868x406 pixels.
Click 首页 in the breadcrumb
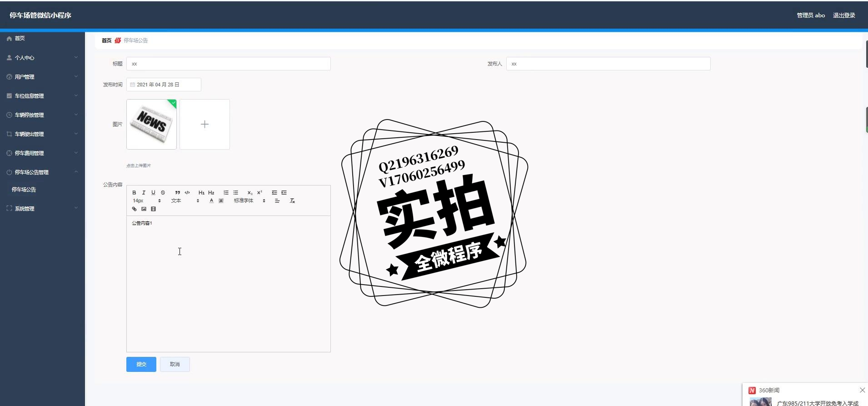(x=106, y=40)
